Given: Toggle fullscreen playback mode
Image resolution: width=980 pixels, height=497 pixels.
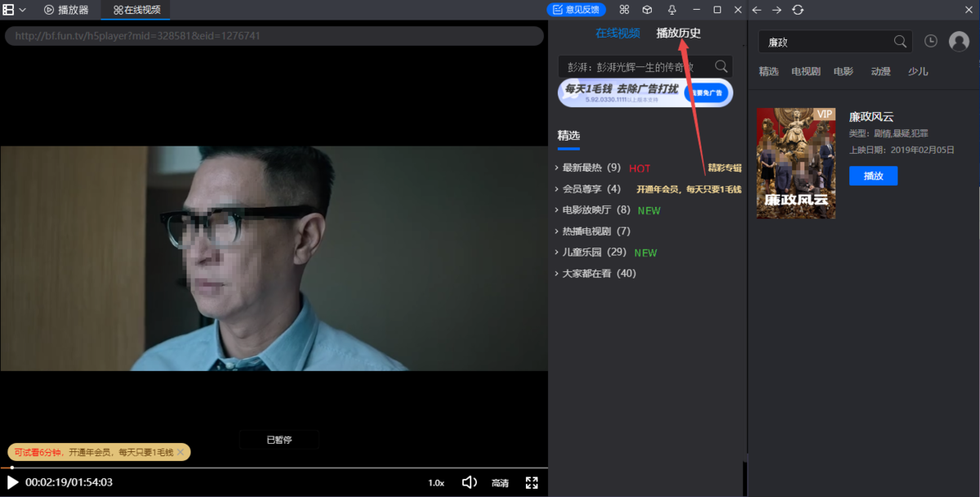Looking at the screenshot, I should pos(532,481).
